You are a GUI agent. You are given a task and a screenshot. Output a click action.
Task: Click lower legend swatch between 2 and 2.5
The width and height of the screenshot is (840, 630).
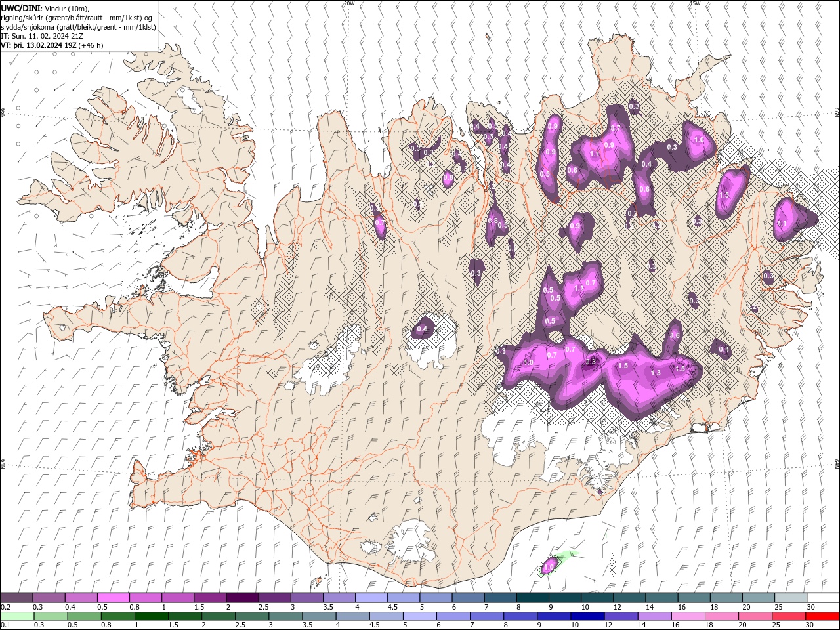[x=218, y=616]
